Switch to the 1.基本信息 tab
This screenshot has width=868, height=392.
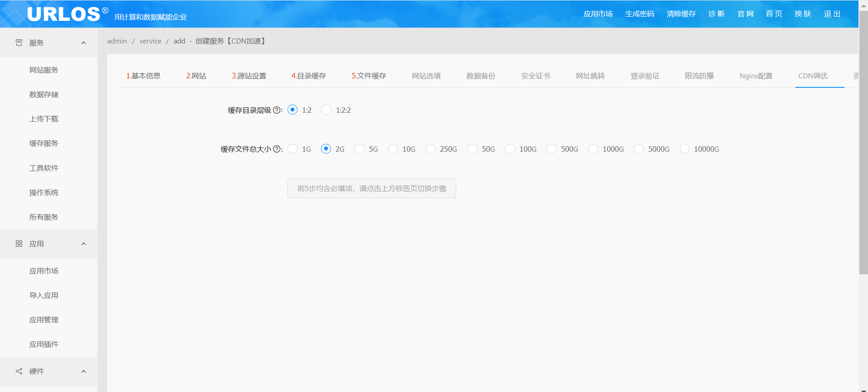(143, 76)
